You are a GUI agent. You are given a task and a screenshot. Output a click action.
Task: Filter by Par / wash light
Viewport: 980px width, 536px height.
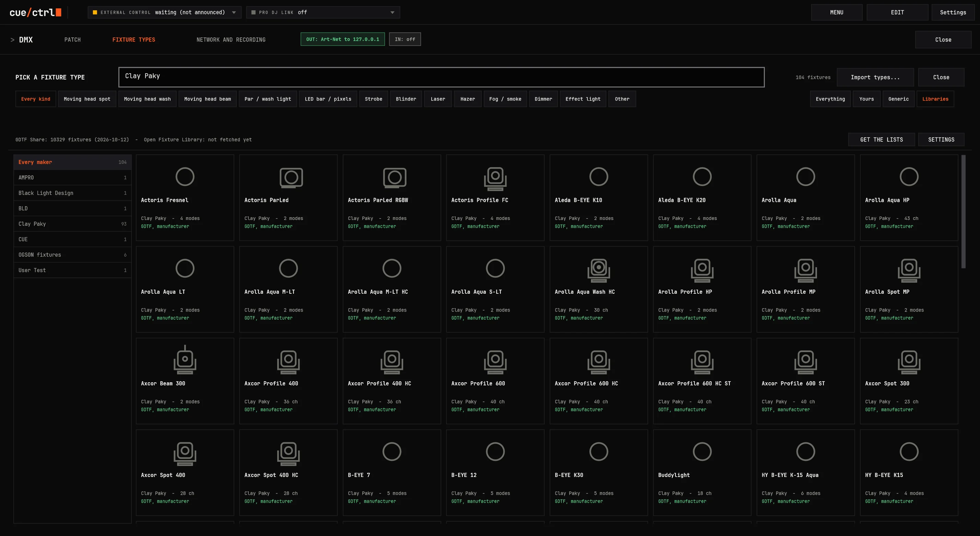[267, 99]
